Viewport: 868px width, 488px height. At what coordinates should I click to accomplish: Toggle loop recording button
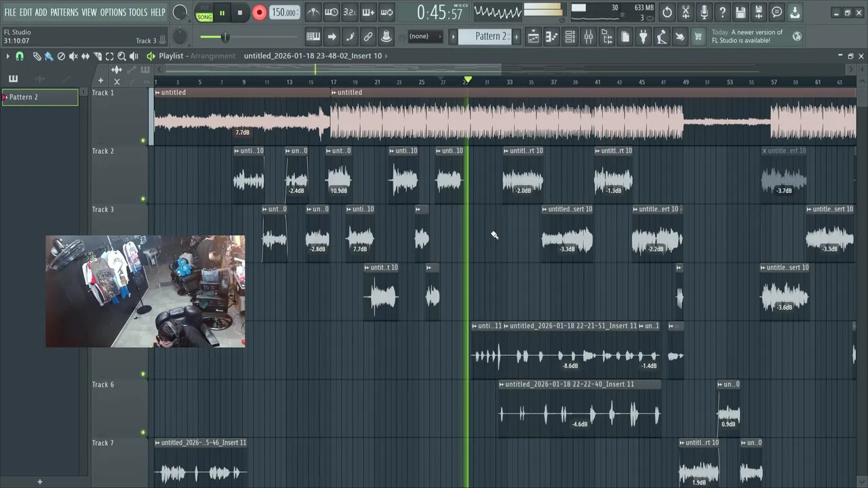(x=387, y=12)
